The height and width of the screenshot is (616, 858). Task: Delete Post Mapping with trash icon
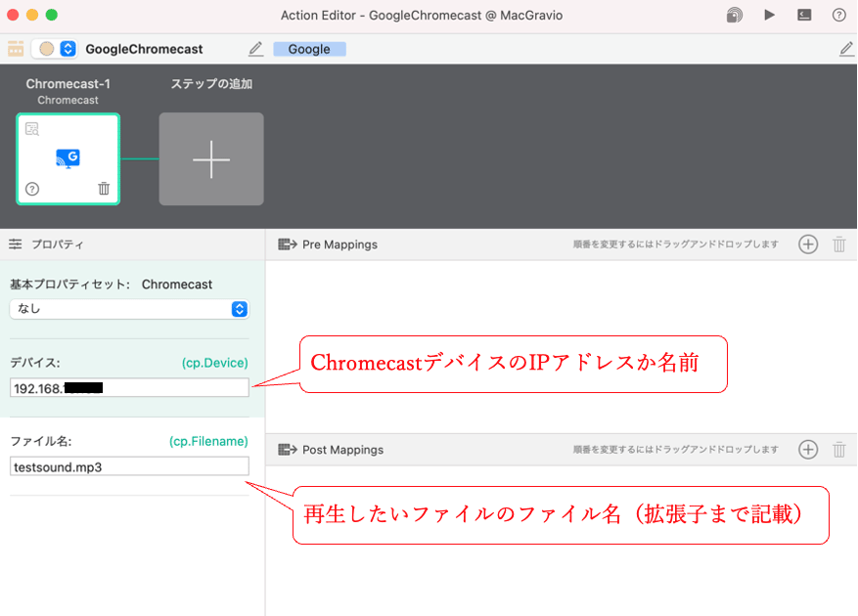pyautogui.click(x=838, y=450)
